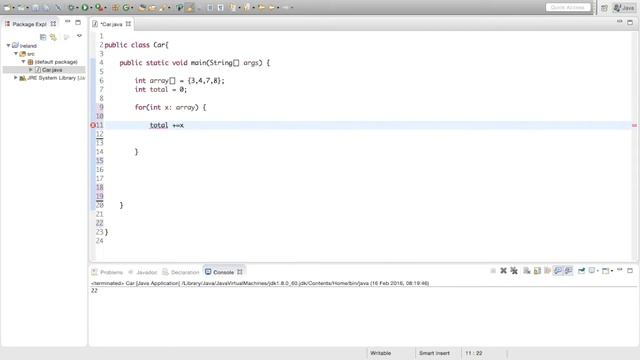This screenshot has height=360, width=640.
Task: Click the Smart Insert status bar entry
Action: point(434,353)
